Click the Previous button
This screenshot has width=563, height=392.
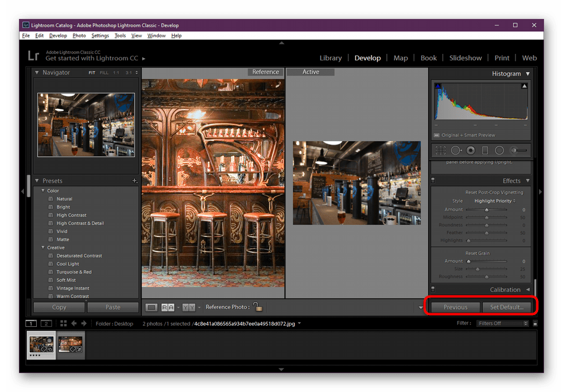(455, 307)
